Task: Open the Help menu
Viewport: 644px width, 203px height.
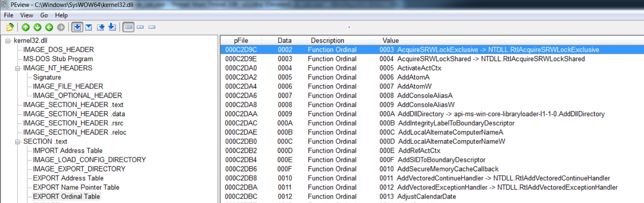Action: click(x=61, y=15)
